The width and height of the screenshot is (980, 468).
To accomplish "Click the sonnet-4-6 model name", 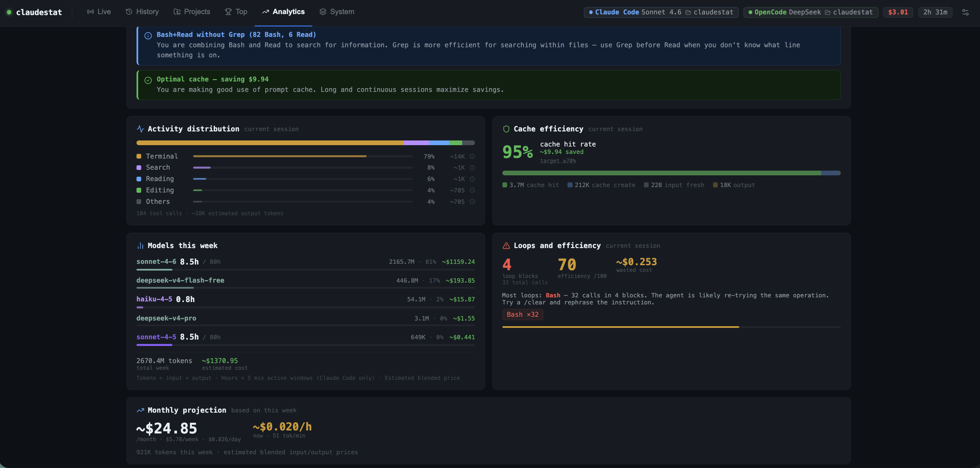I will point(156,261).
